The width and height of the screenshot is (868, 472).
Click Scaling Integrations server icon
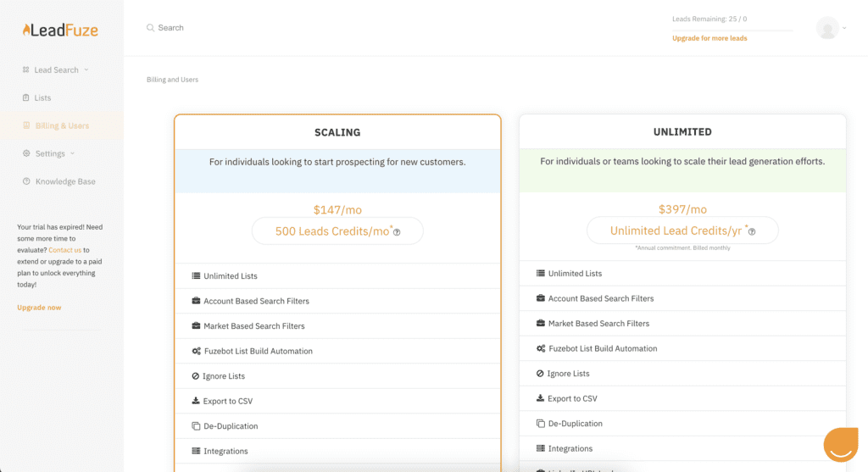[x=196, y=451]
